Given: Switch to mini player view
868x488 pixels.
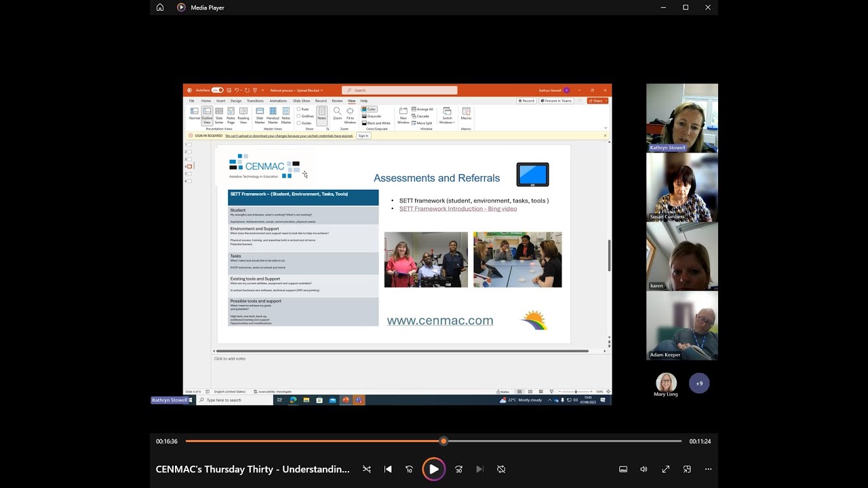Looking at the screenshot, I should point(687,469).
